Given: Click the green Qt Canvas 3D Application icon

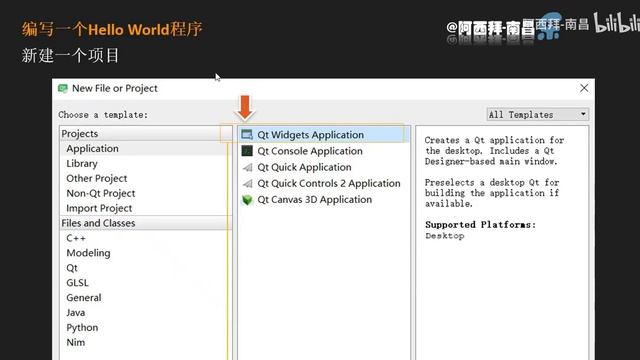Looking at the screenshot, I should (x=247, y=200).
